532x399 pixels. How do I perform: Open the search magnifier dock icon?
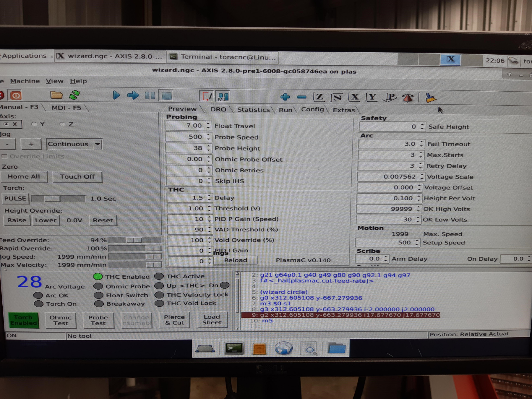(309, 348)
